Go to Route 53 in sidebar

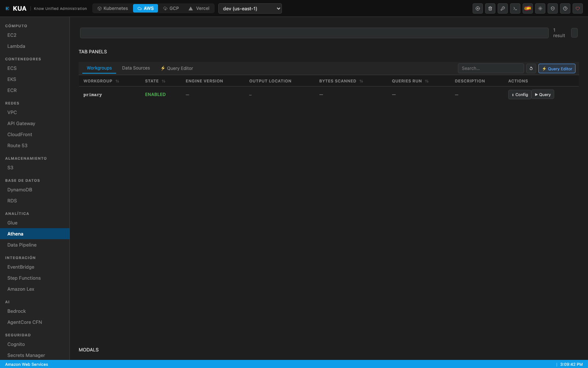pyautogui.click(x=35, y=146)
